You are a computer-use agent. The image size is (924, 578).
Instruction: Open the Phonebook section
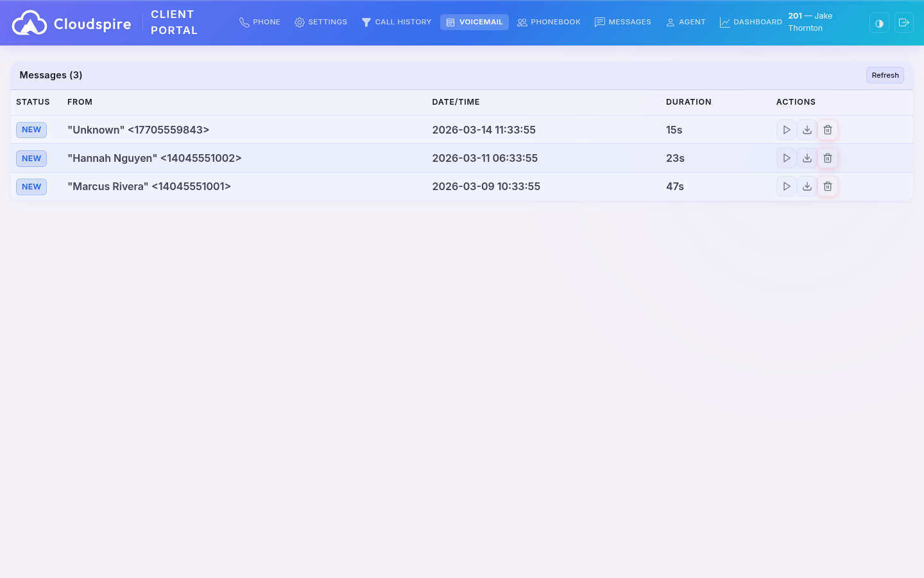(x=549, y=22)
